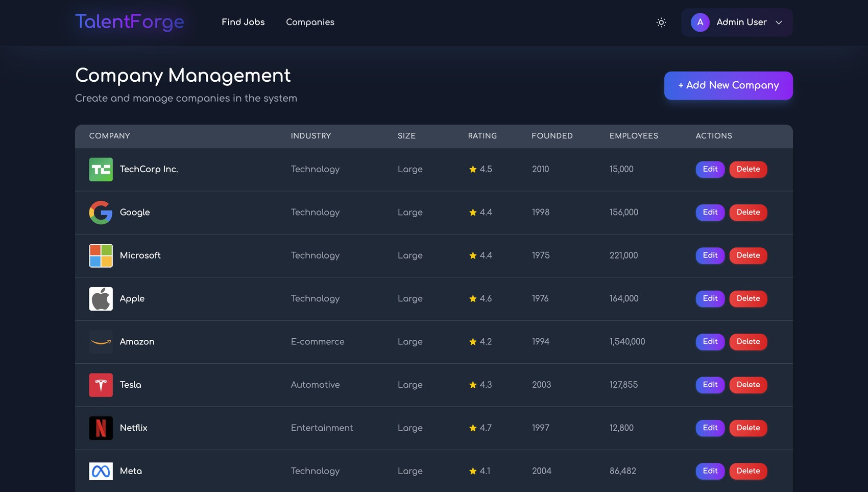Screen dimensions: 868x492
Task: Select the Google company name
Action: (x=135, y=213)
